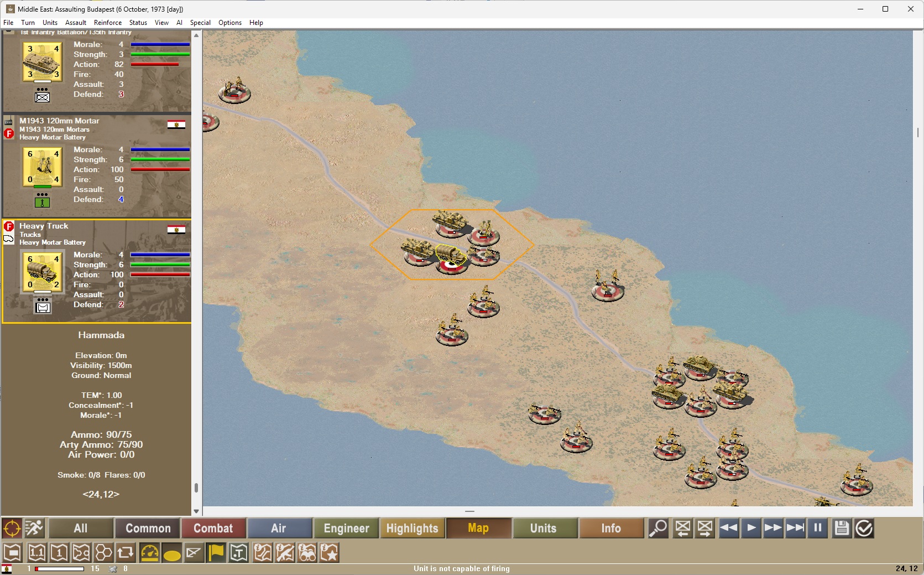Open the Special menu
The height and width of the screenshot is (575, 924).
click(200, 23)
